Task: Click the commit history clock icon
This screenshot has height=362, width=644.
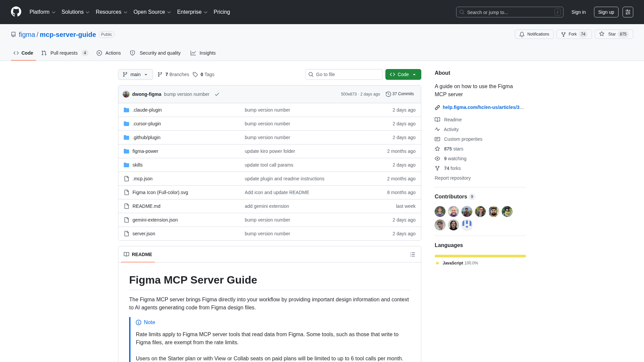Action: 388,94
